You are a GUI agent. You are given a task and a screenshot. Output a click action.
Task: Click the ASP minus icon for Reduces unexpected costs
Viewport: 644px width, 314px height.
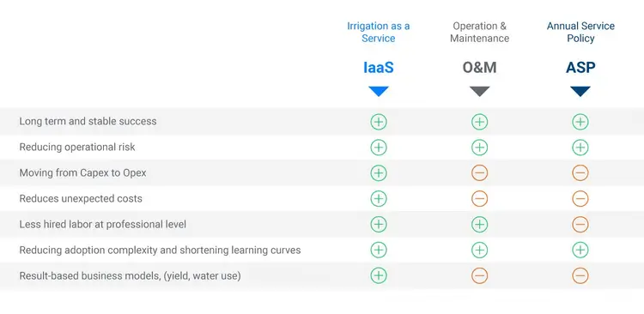click(580, 199)
